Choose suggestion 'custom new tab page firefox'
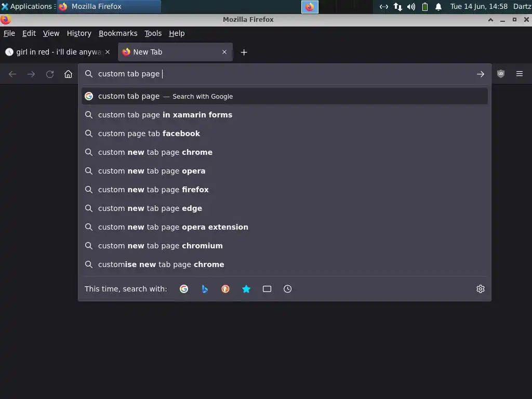The image size is (532, 399). (x=285, y=190)
